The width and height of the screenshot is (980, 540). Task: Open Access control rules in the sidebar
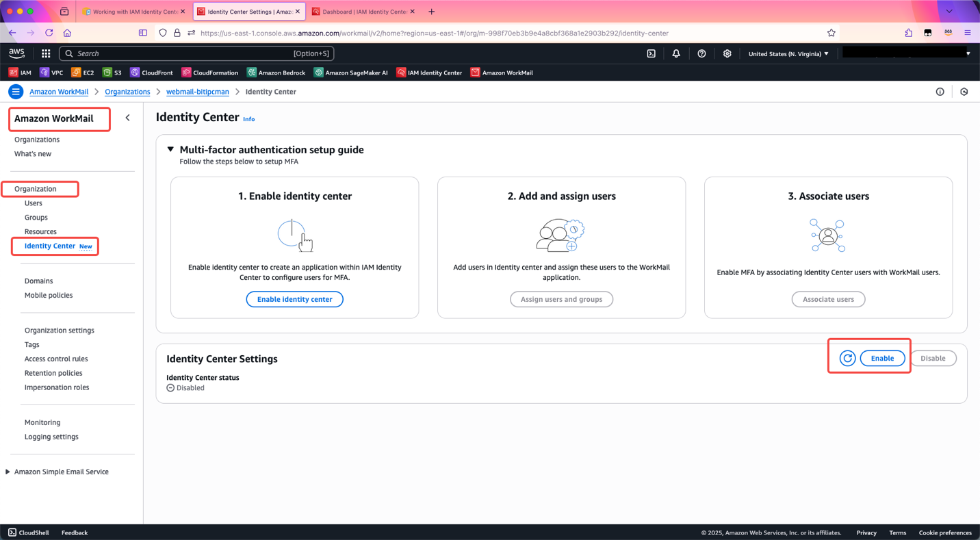coord(56,359)
